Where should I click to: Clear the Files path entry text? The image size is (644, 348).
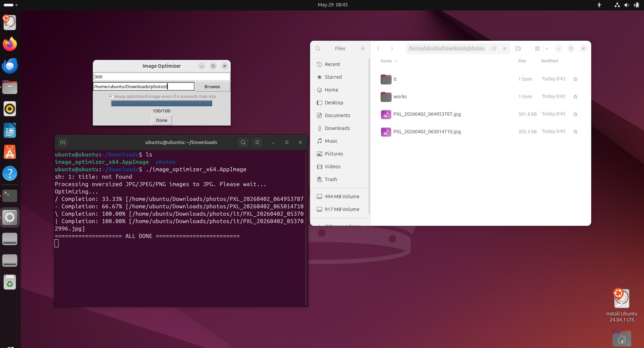[x=493, y=48]
